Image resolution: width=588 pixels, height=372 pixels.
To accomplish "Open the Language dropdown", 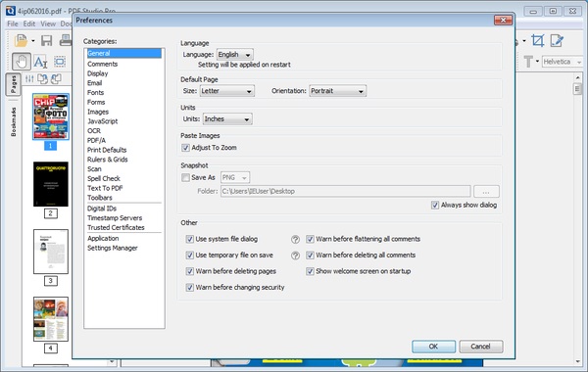I will coord(235,55).
